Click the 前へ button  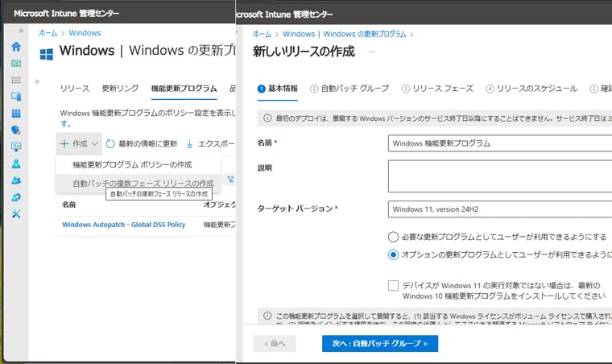(275, 343)
